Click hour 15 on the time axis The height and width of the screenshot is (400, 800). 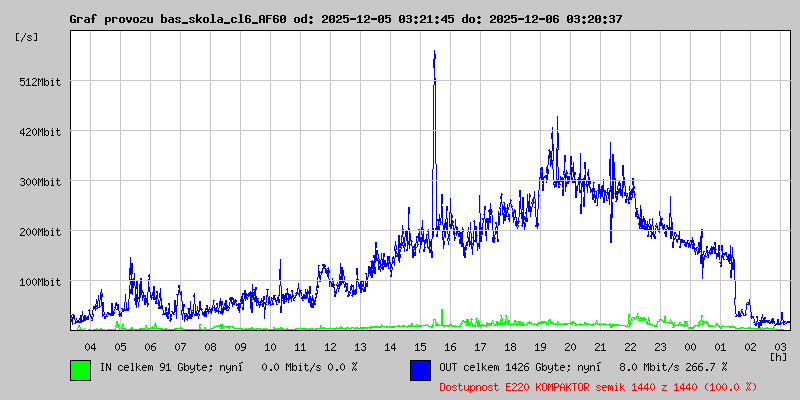[x=420, y=346]
